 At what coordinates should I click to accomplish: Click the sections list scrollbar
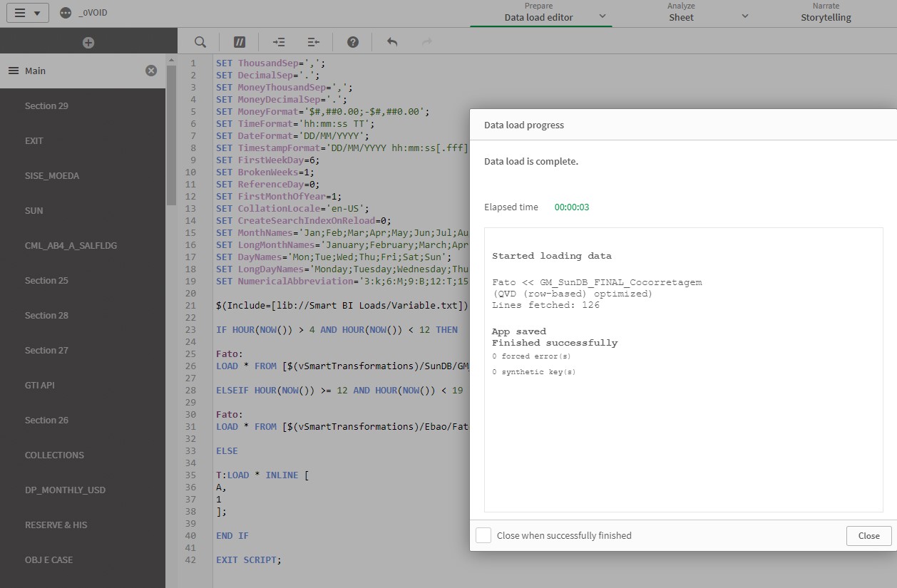[x=171, y=135]
